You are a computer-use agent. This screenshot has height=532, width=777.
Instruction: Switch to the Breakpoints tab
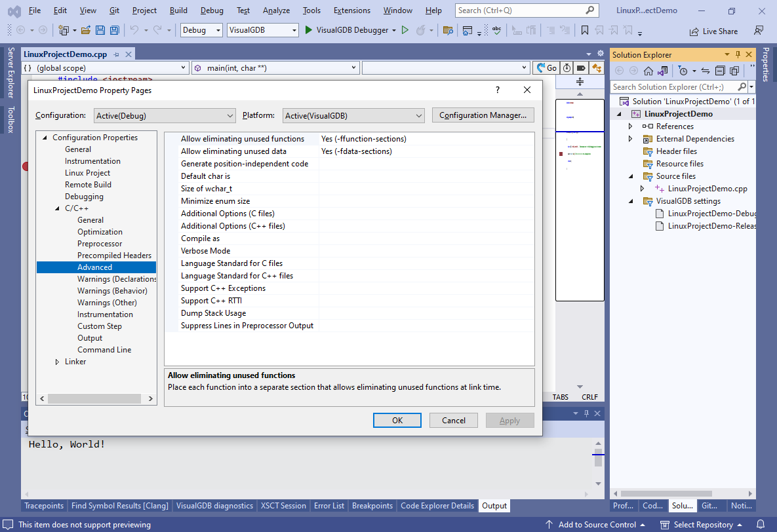pyautogui.click(x=372, y=506)
